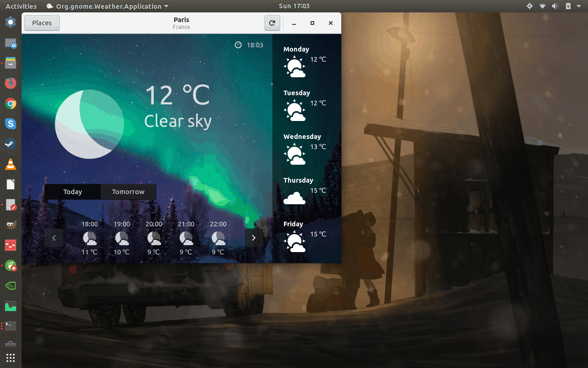588x368 pixels.
Task: Click the 21:00 hourly weather icon
Action: pos(186,238)
